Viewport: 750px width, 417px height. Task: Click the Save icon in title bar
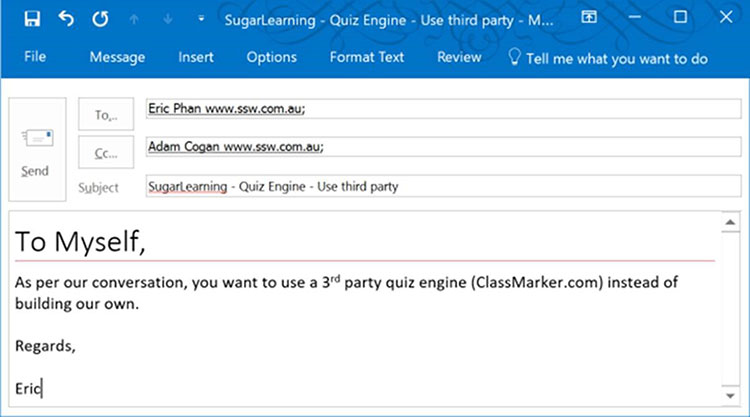point(33,18)
